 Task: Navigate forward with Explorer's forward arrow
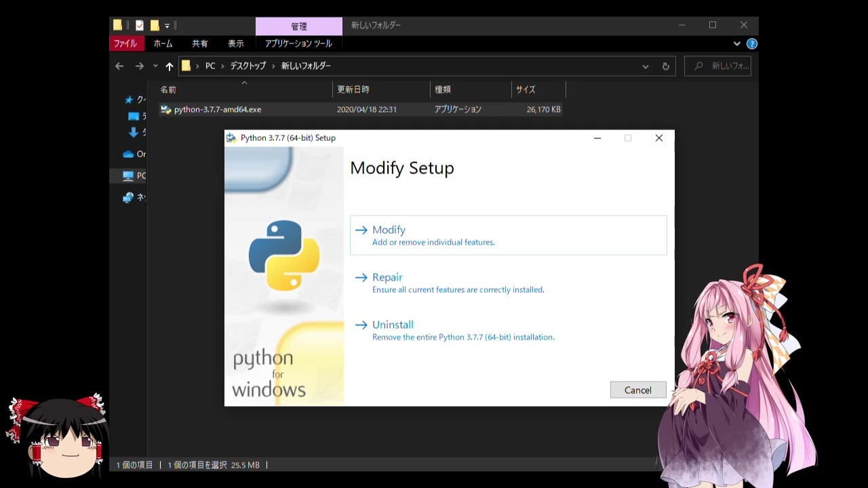click(x=139, y=66)
